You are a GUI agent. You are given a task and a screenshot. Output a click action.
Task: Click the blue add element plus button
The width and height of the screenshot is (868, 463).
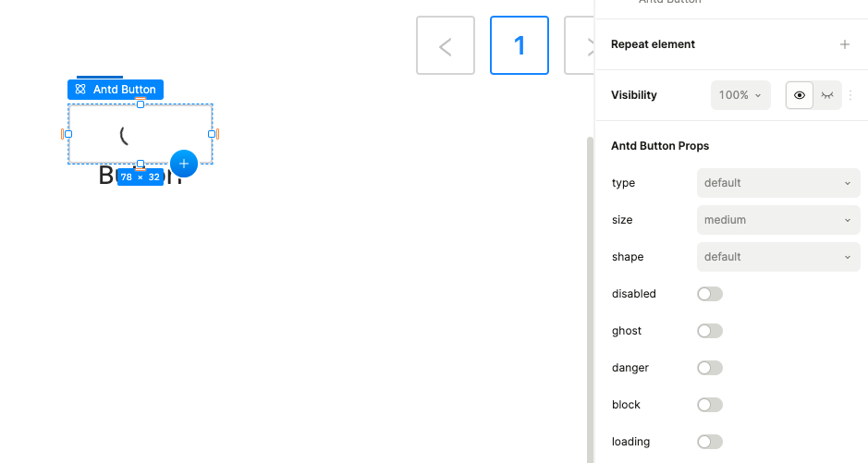tap(184, 164)
